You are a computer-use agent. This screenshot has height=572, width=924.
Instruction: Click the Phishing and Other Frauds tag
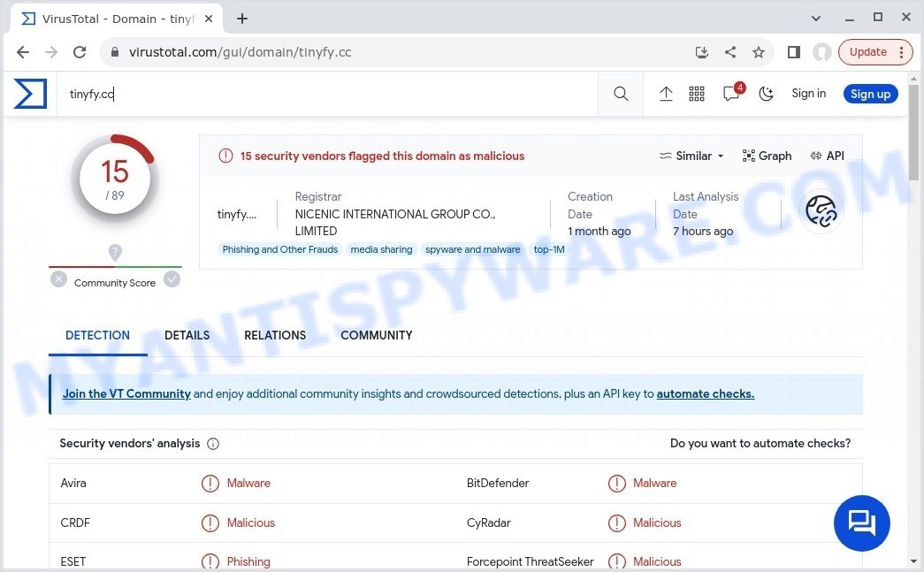[x=280, y=249]
